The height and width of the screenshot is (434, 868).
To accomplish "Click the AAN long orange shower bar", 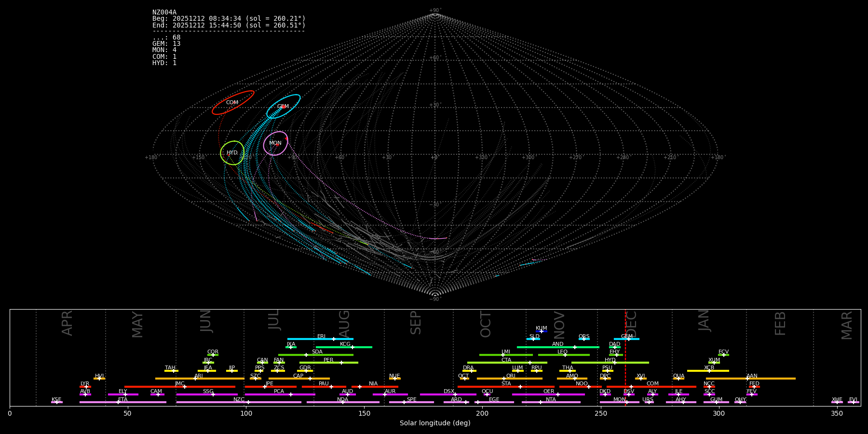I will point(750,379).
